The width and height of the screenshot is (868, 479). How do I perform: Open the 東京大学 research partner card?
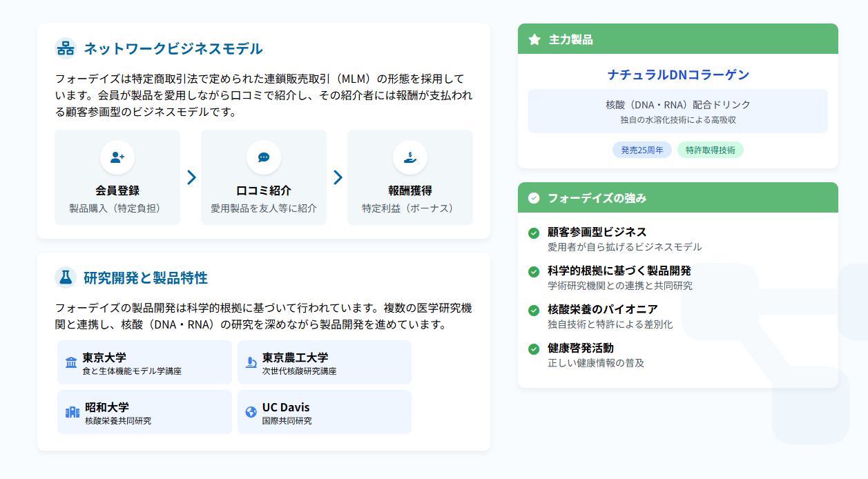tap(144, 362)
